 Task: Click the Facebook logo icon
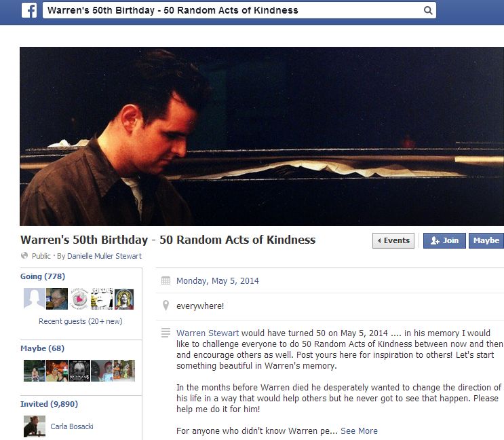(29, 10)
